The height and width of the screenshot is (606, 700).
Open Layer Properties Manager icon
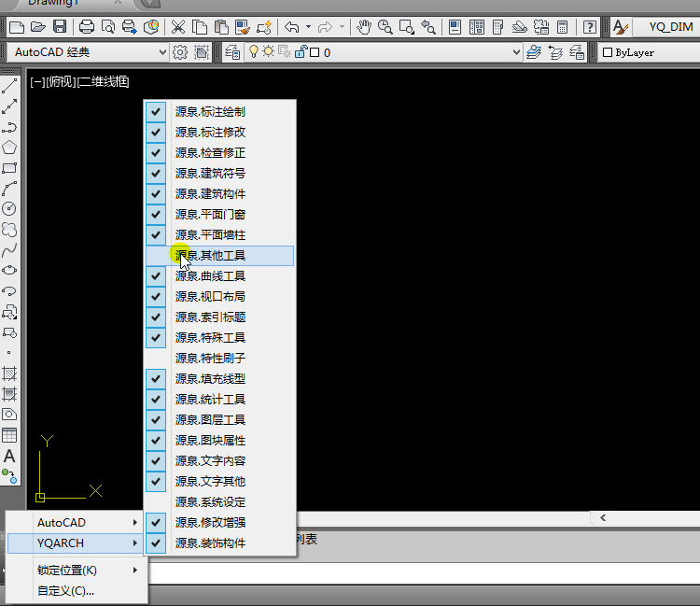point(232,52)
